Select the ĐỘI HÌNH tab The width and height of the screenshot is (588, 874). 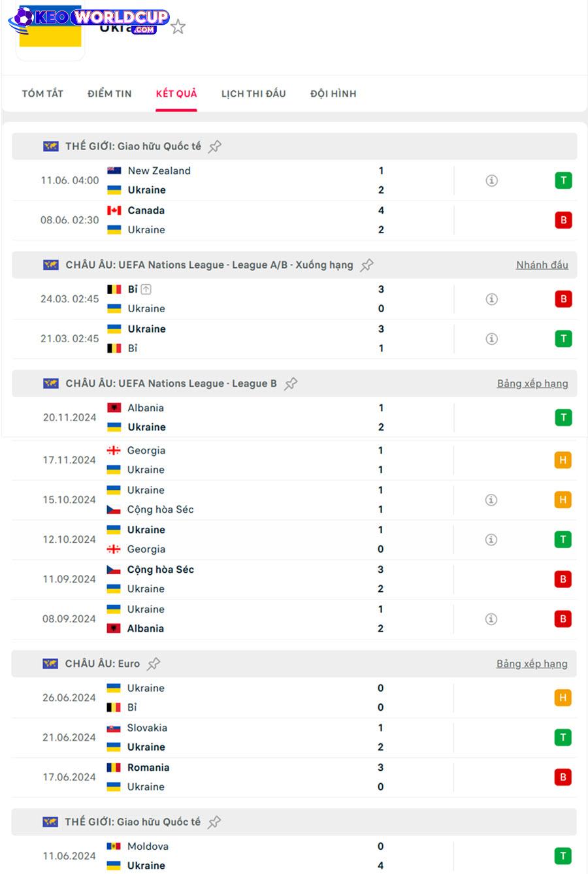point(333,93)
